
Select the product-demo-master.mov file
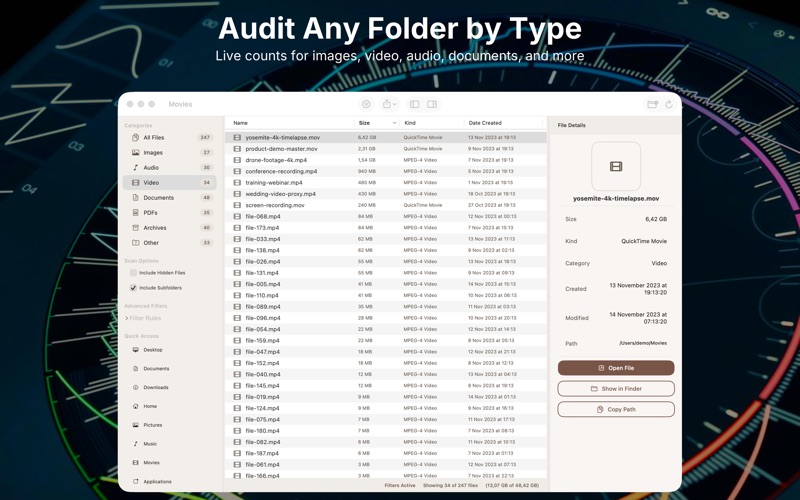[386, 149]
